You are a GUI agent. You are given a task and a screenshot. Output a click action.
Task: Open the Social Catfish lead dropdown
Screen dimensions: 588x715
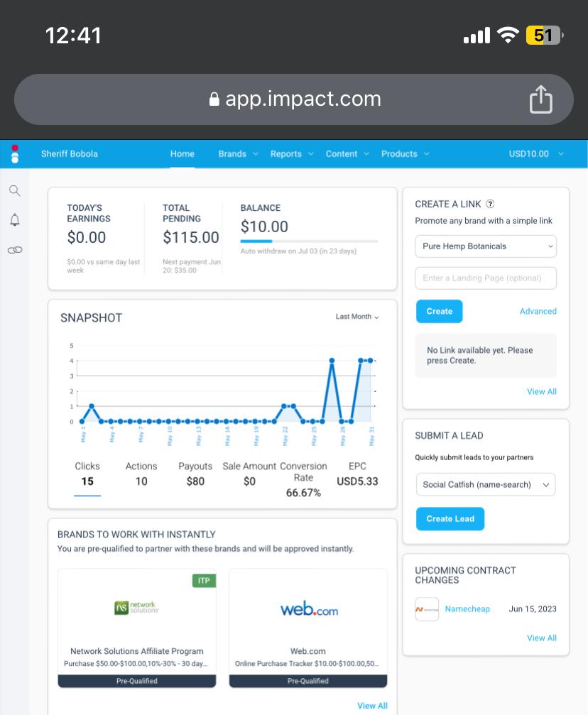486,485
